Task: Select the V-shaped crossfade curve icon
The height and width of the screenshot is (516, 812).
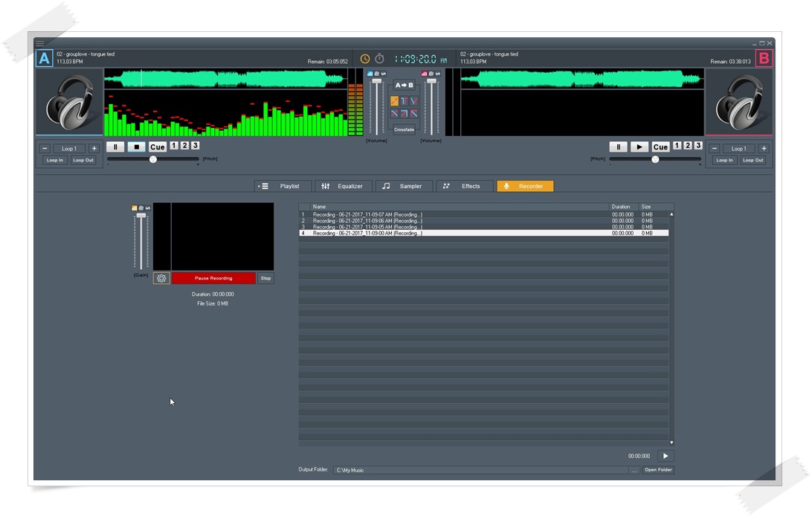Action: pos(414,100)
